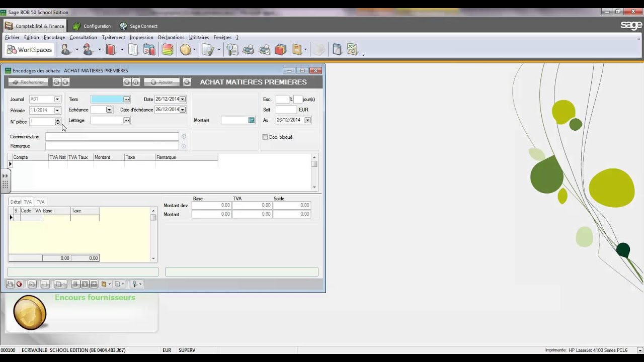This screenshot has width=644, height=362.
Task: Expand the Période dropdown
Action: click(57, 111)
